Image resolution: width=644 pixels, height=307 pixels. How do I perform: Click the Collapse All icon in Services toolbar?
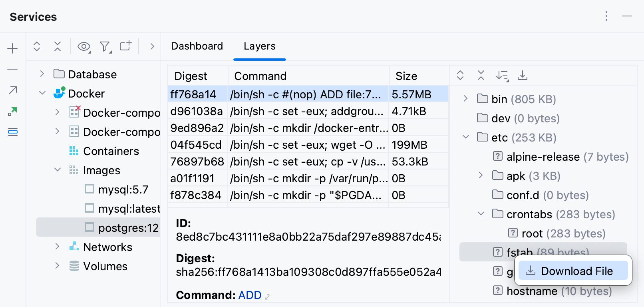[58, 46]
